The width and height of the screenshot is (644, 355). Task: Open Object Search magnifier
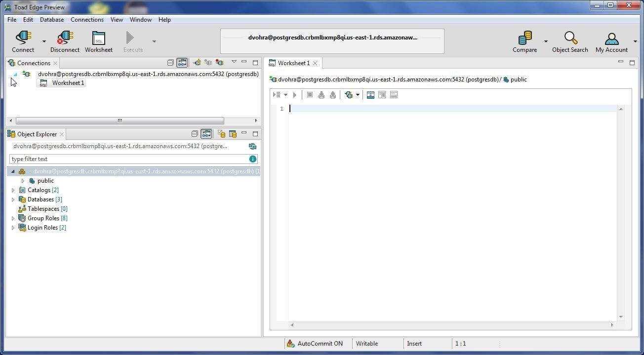point(570,38)
